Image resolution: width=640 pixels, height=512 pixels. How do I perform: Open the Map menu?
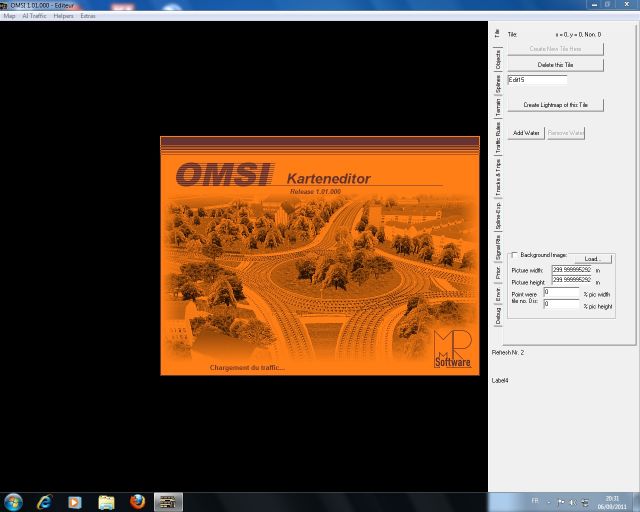(9, 16)
